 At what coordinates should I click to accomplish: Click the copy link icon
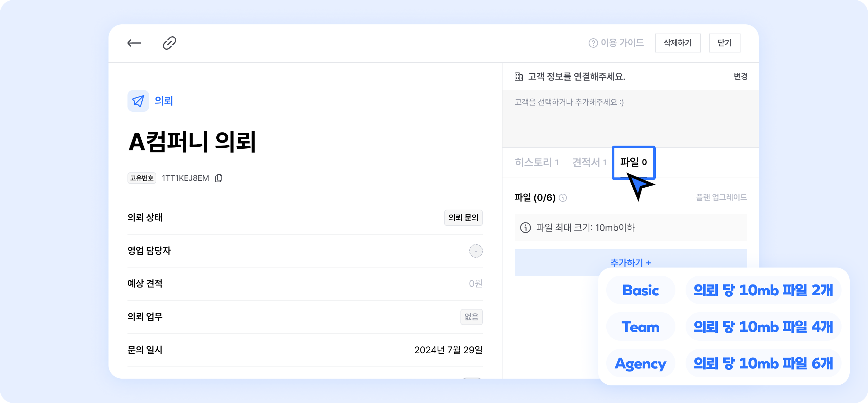169,43
